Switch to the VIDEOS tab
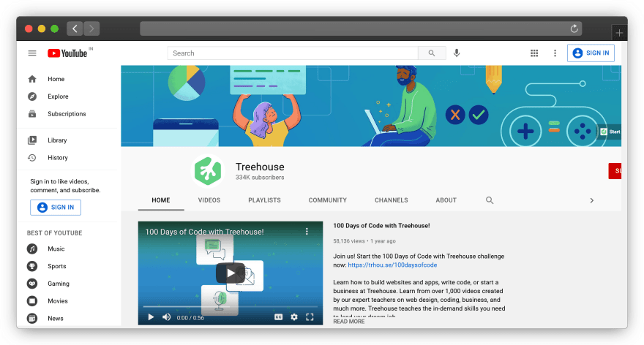The height and width of the screenshot is (345, 644). (x=209, y=200)
